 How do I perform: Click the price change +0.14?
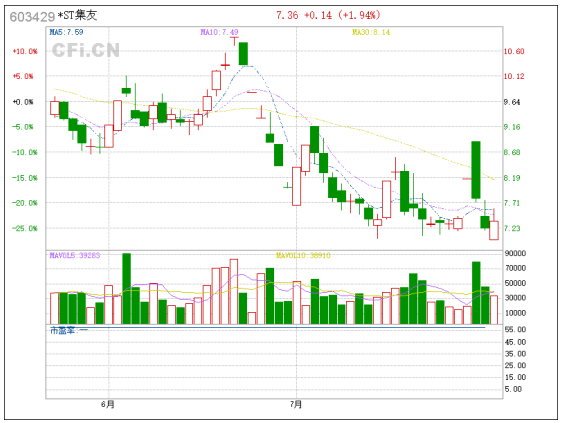tap(318, 15)
